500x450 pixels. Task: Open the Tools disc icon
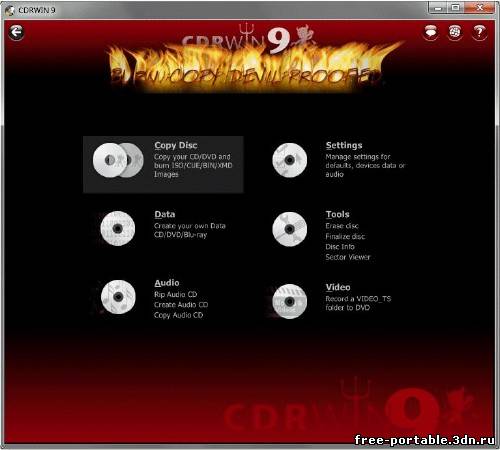click(x=290, y=229)
